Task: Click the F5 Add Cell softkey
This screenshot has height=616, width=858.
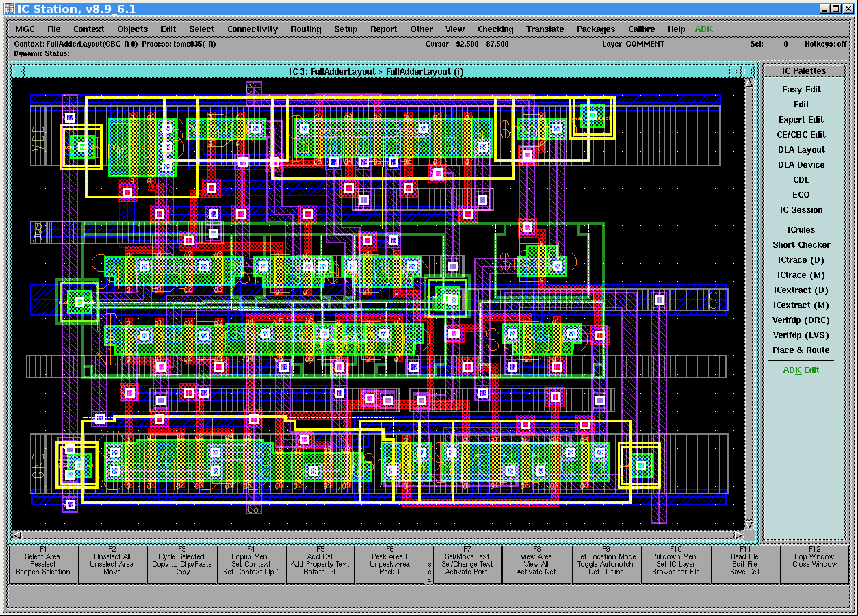Action: [320, 564]
